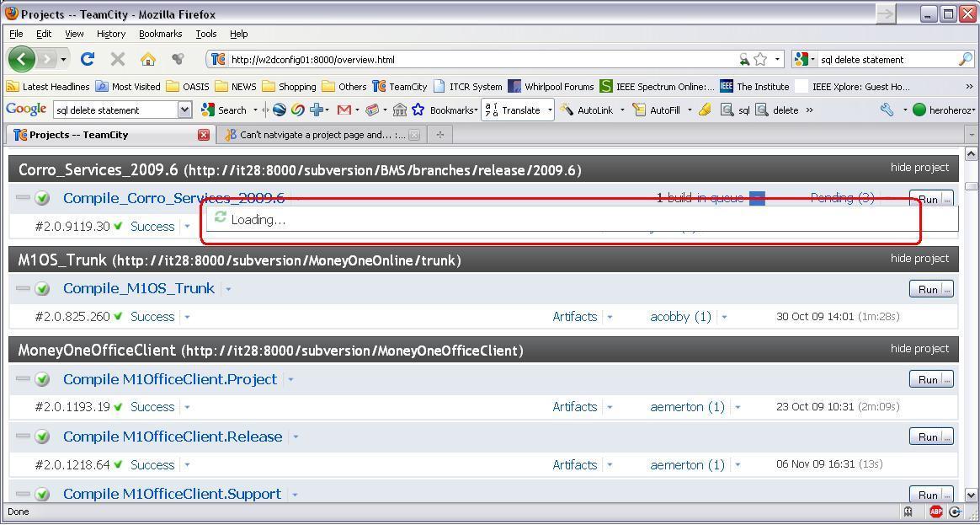Open the back/forward history dropdown arrow
This screenshot has width=980, height=525.
point(63,60)
